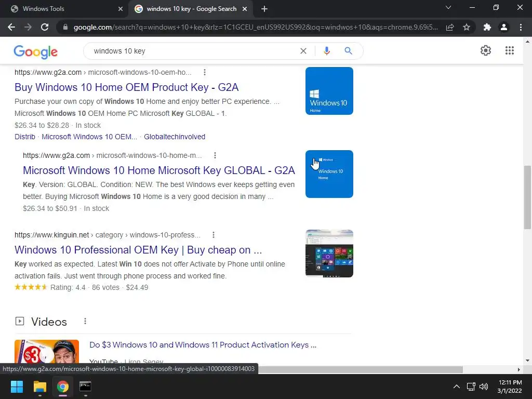Click the first Windows 10 Home thumbnail
Screen dimensions: 532x399
[329, 91]
